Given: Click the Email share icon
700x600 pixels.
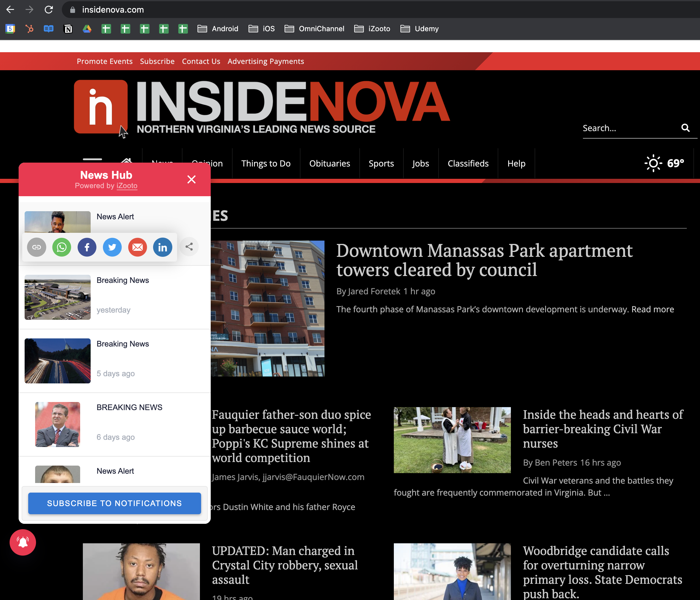Looking at the screenshot, I should tap(137, 247).
